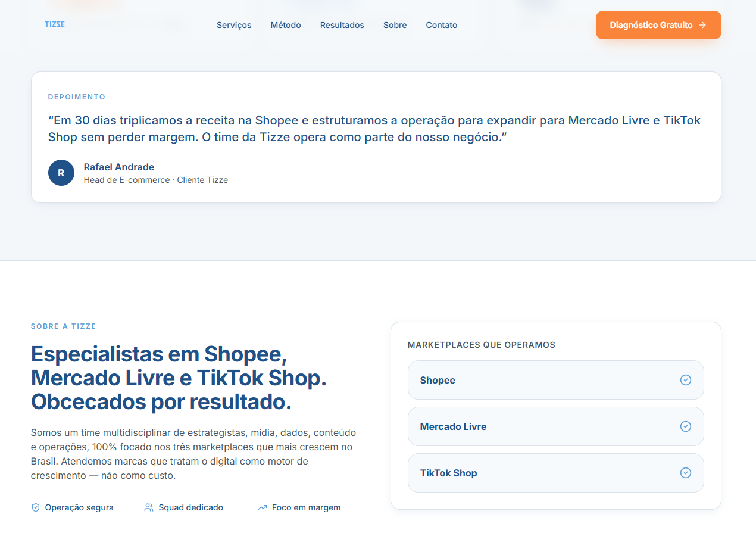756x533 pixels.
Task: Select the TikTok Shop marketplace row
Action: (x=556, y=473)
